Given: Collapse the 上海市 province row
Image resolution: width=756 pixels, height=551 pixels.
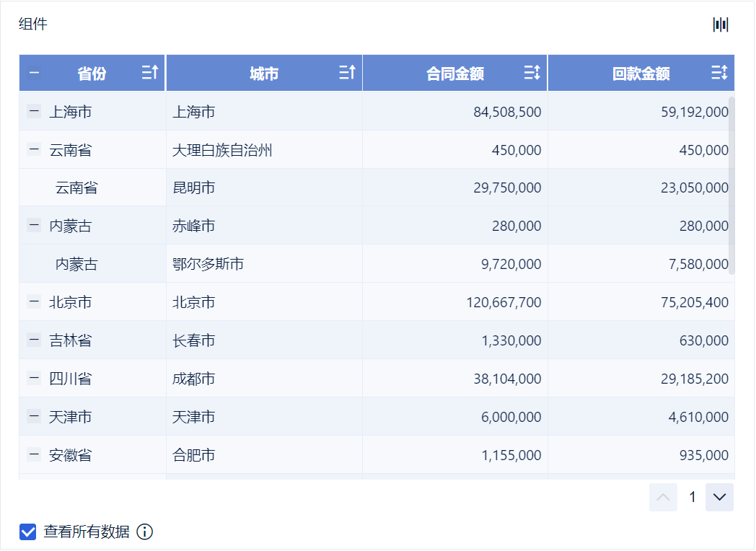Looking at the screenshot, I should coord(34,111).
